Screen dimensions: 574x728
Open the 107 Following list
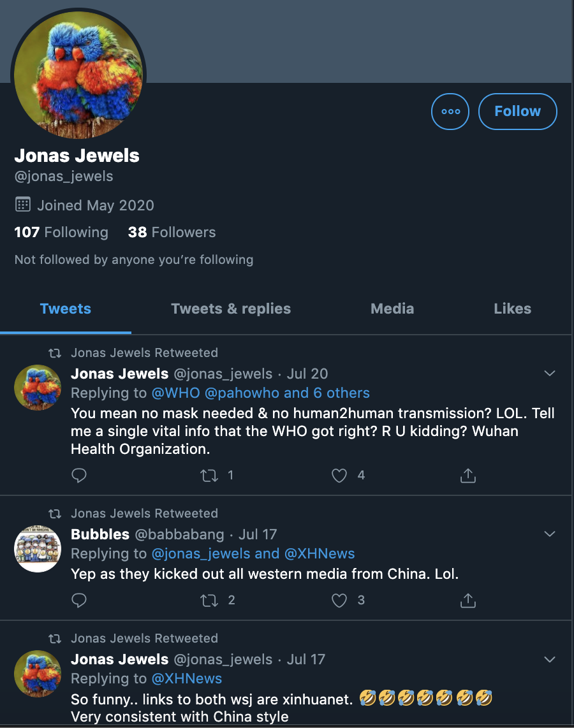coord(61,232)
